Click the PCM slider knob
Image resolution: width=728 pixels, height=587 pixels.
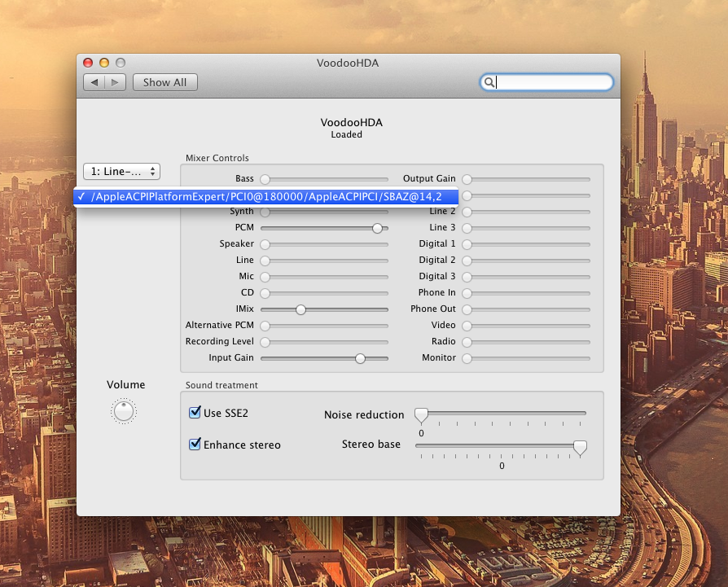[378, 228]
